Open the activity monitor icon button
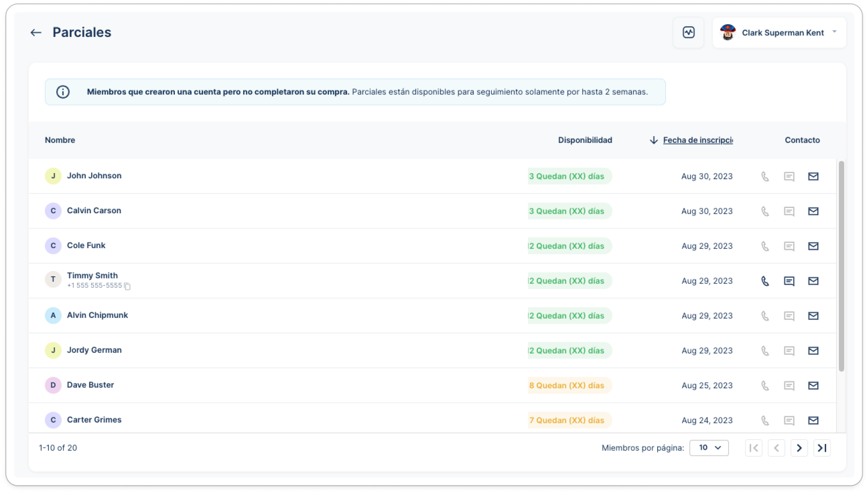Image resolution: width=868 pixels, height=493 pixels. click(x=688, y=32)
